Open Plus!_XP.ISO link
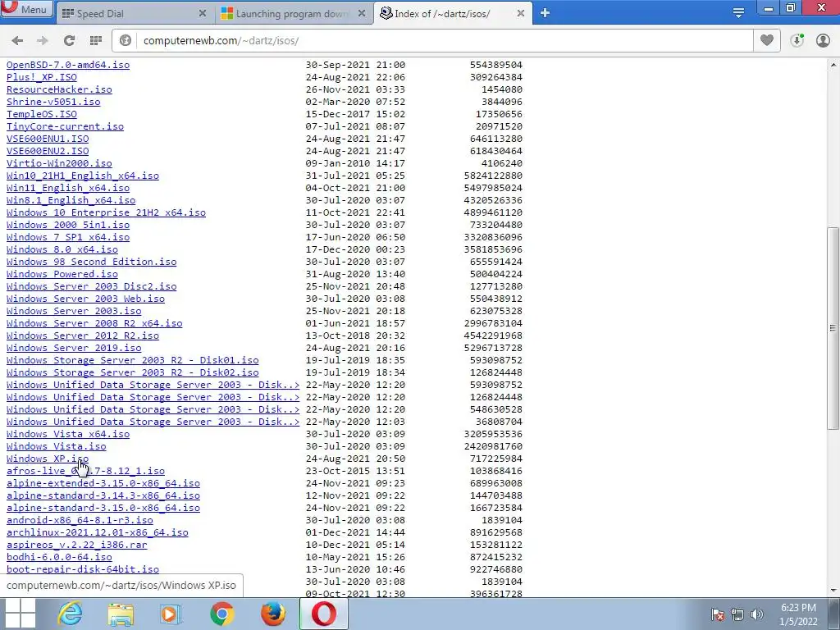 [42, 77]
